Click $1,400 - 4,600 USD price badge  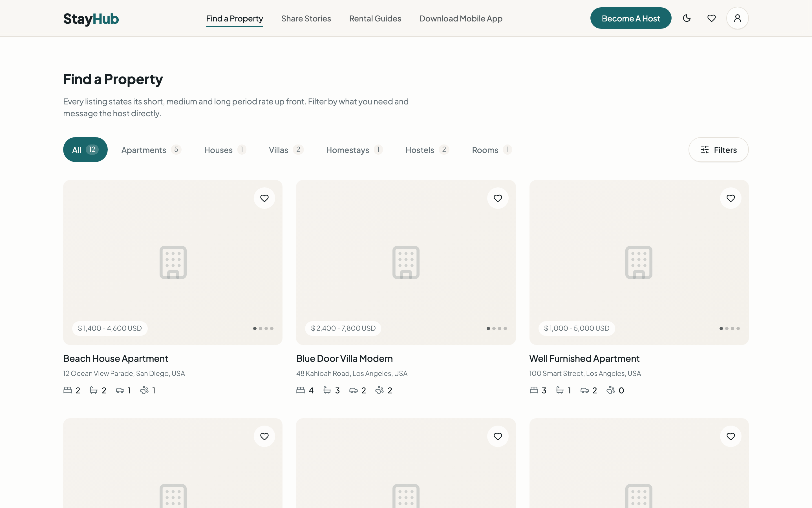tap(110, 328)
